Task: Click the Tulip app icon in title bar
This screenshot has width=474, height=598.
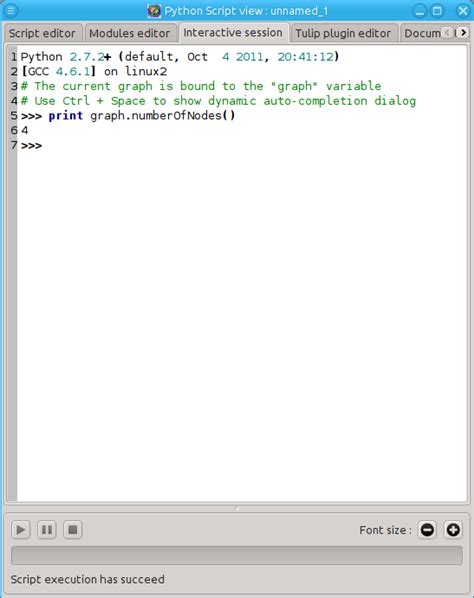Action: coord(154,11)
